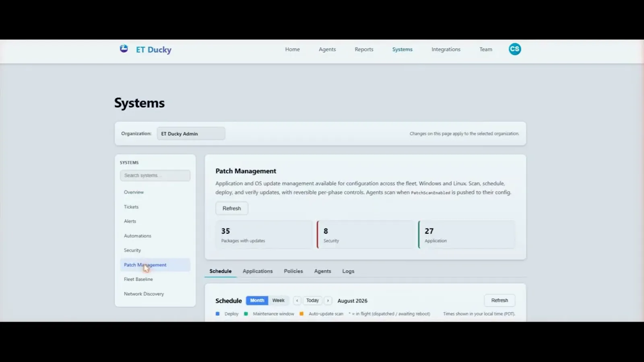The width and height of the screenshot is (644, 362).
Task: Click the August 2026 month label
Action: 353,301
